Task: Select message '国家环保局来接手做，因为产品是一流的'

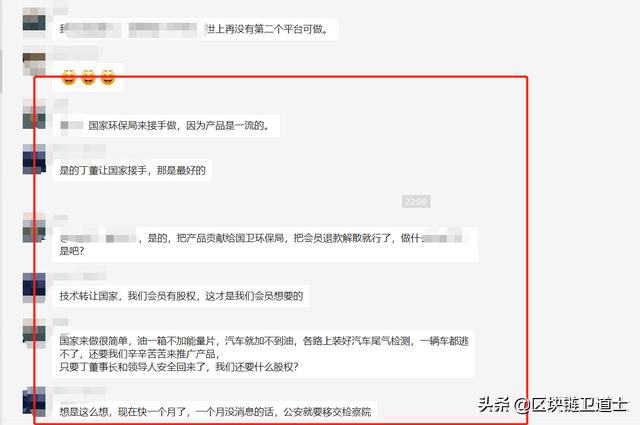Action: coord(166,125)
